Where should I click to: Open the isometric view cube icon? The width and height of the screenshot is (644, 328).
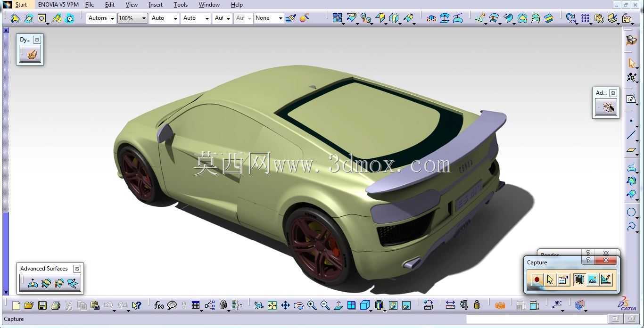[364, 305]
